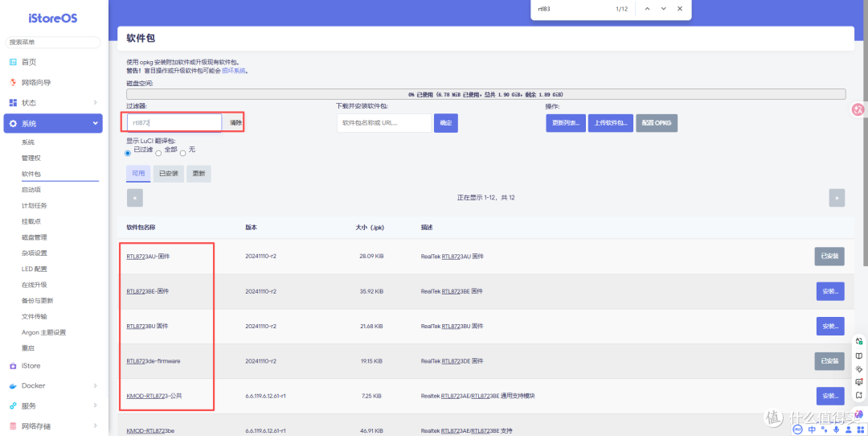Expand the Docker sidebar menu
Screen dimensions: 868x436
tap(95, 385)
